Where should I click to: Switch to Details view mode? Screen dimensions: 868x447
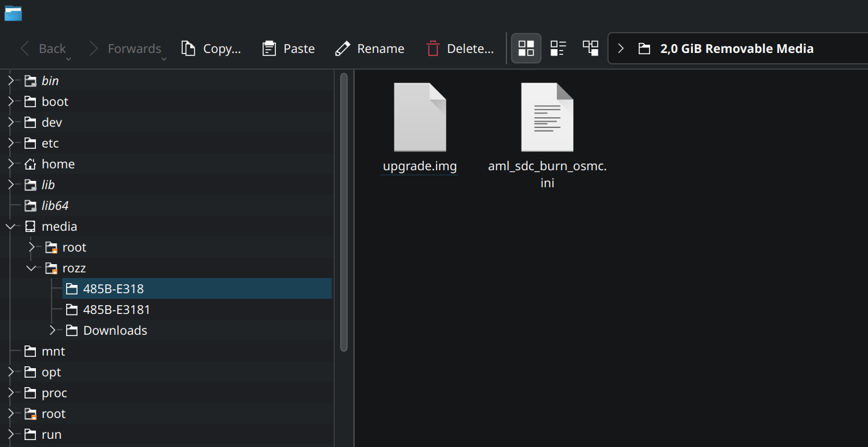(590, 49)
